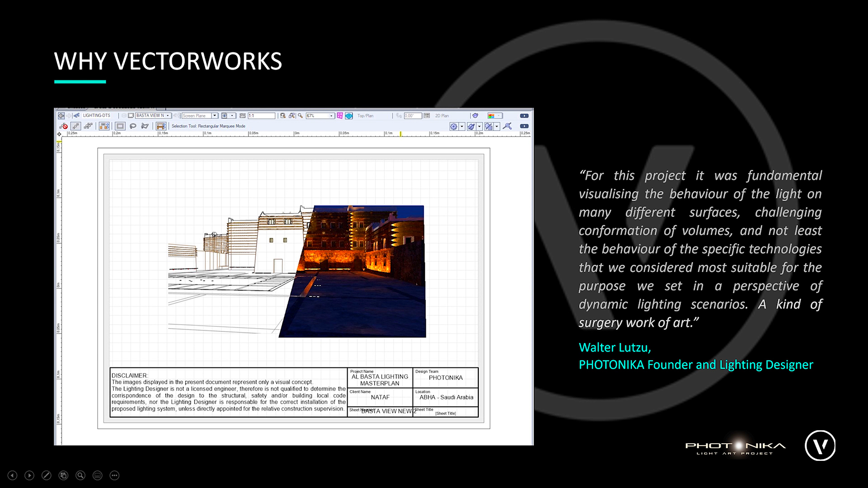Click the Layers stack icon
Screen dimensions: 868x488
124,116
